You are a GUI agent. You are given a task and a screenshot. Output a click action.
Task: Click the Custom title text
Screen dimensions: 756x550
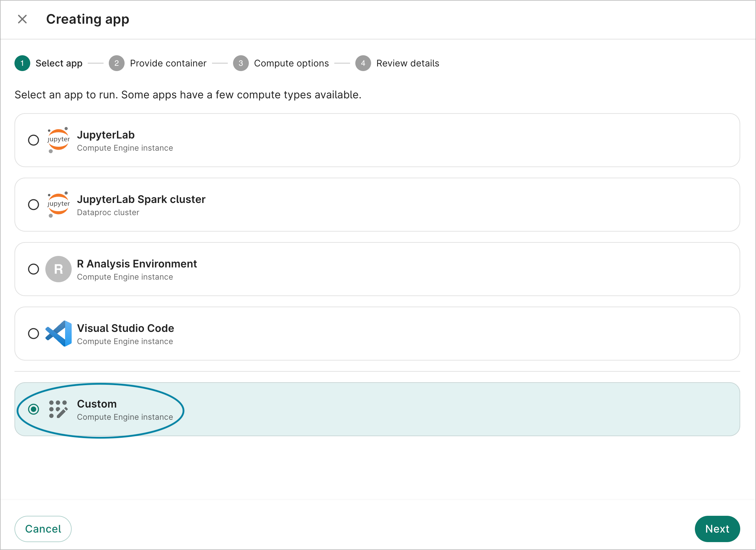tap(97, 404)
